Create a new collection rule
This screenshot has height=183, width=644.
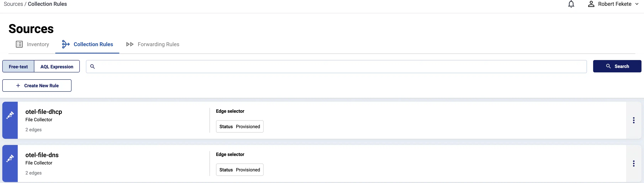(37, 86)
